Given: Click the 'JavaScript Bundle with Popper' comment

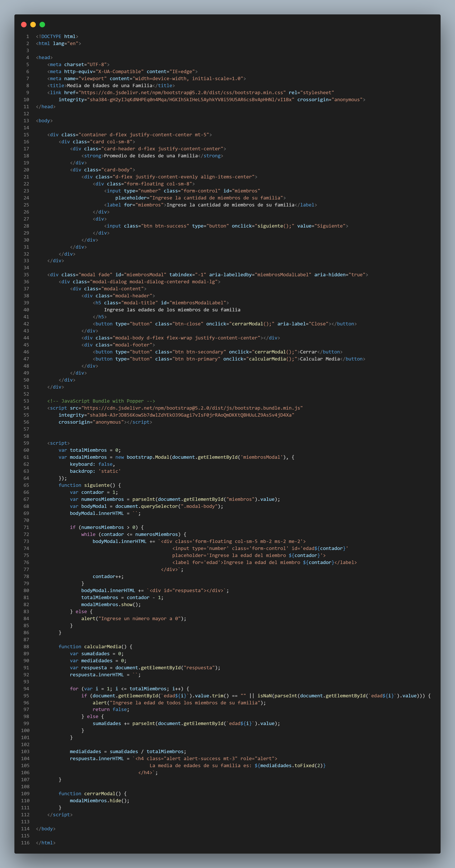Looking at the screenshot, I should tap(101, 401).
